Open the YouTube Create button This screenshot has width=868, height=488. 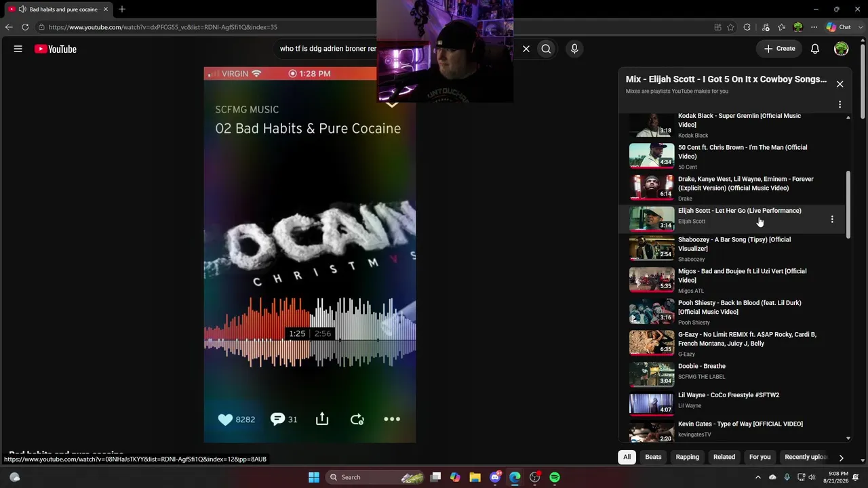pos(779,49)
